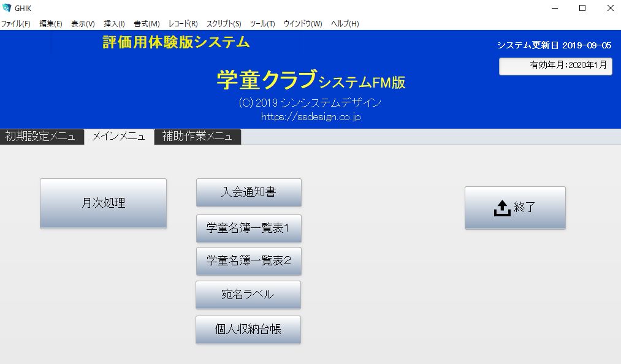The image size is (621, 364).
Task: Click the 宛名ラベル button
Action: tap(248, 295)
